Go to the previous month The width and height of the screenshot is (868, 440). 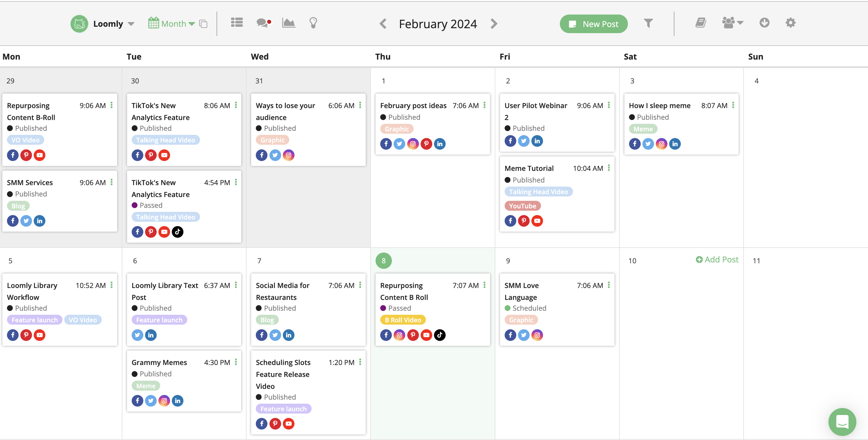point(383,24)
